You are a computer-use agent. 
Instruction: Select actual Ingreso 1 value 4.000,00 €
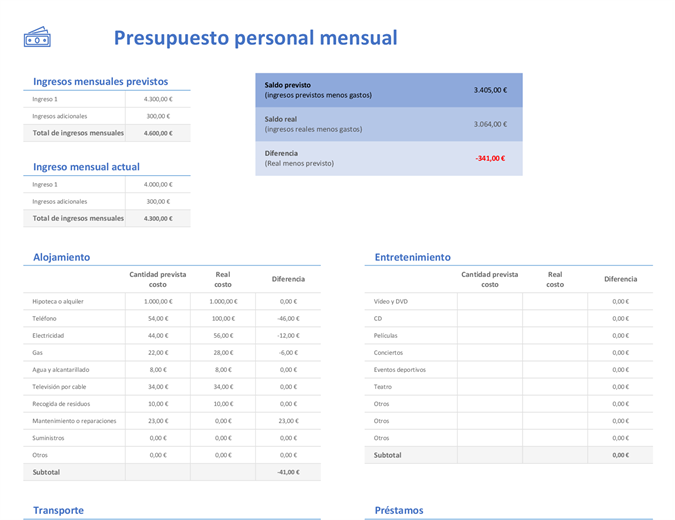click(158, 184)
